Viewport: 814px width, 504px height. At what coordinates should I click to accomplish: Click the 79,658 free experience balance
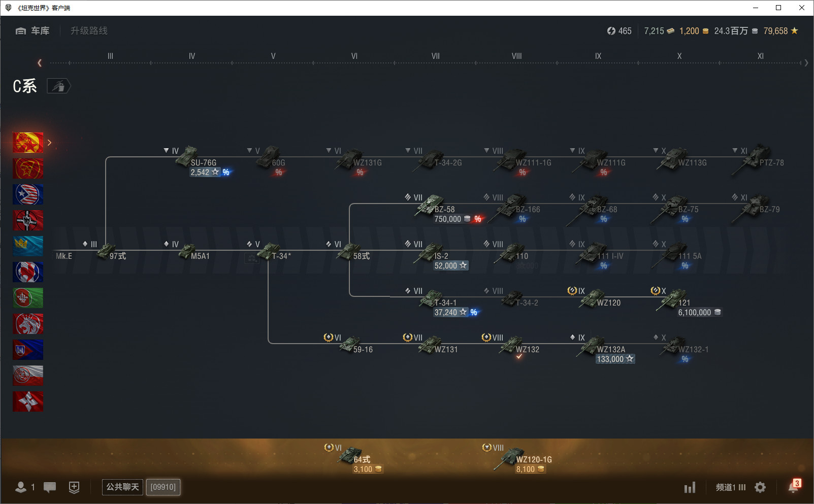[x=781, y=31]
